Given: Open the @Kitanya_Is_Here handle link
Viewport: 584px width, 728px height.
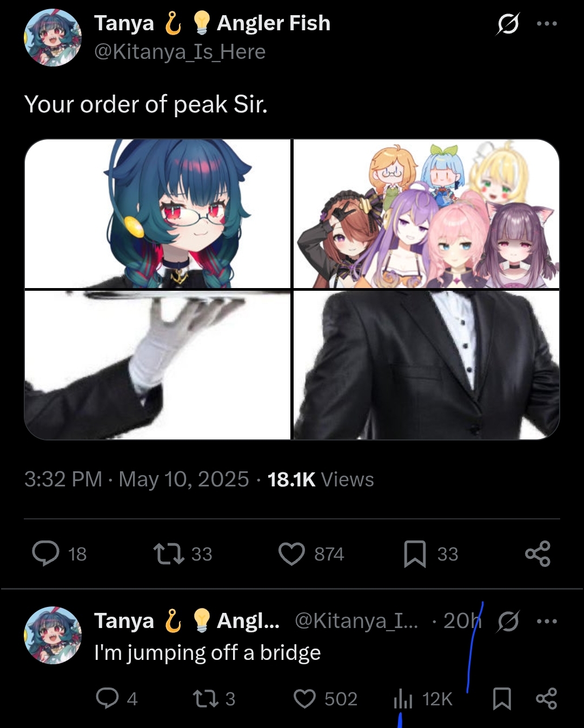Looking at the screenshot, I should 180,52.
